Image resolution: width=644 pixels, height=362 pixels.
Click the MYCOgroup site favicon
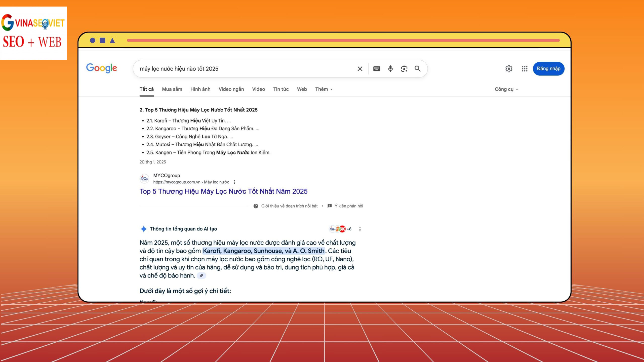click(144, 179)
